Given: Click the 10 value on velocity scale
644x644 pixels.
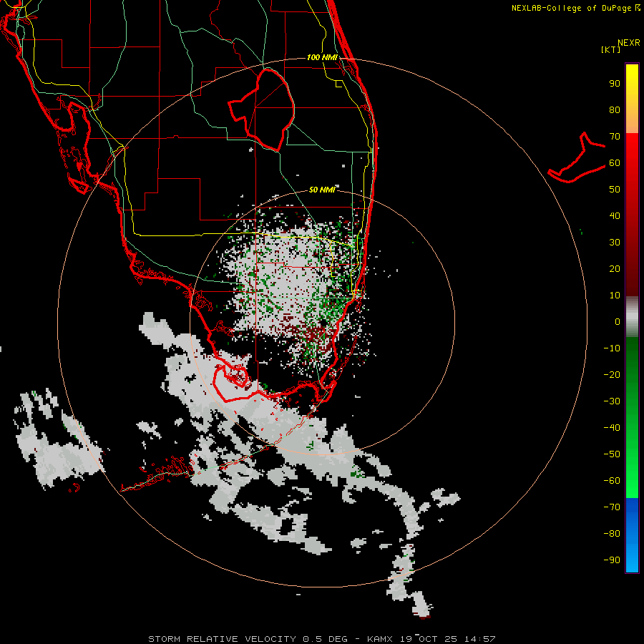Looking at the screenshot, I should (x=615, y=296).
